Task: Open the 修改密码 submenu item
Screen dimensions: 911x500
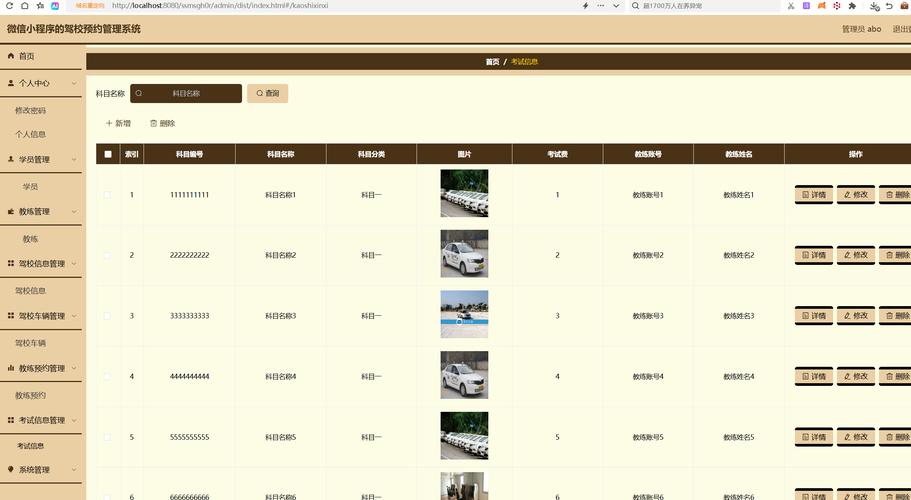Action: click(x=30, y=110)
